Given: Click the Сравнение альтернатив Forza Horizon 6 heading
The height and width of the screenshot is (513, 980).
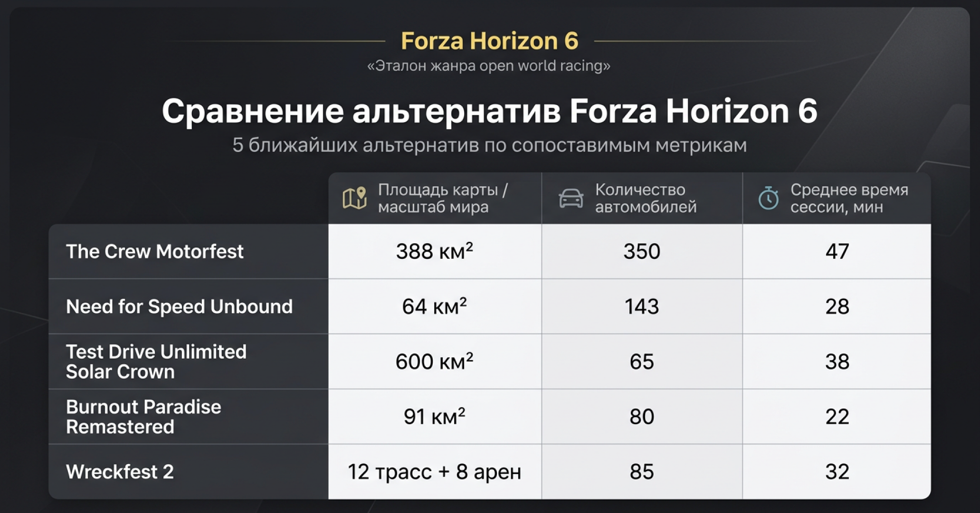Looking at the screenshot, I should (x=489, y=111).
